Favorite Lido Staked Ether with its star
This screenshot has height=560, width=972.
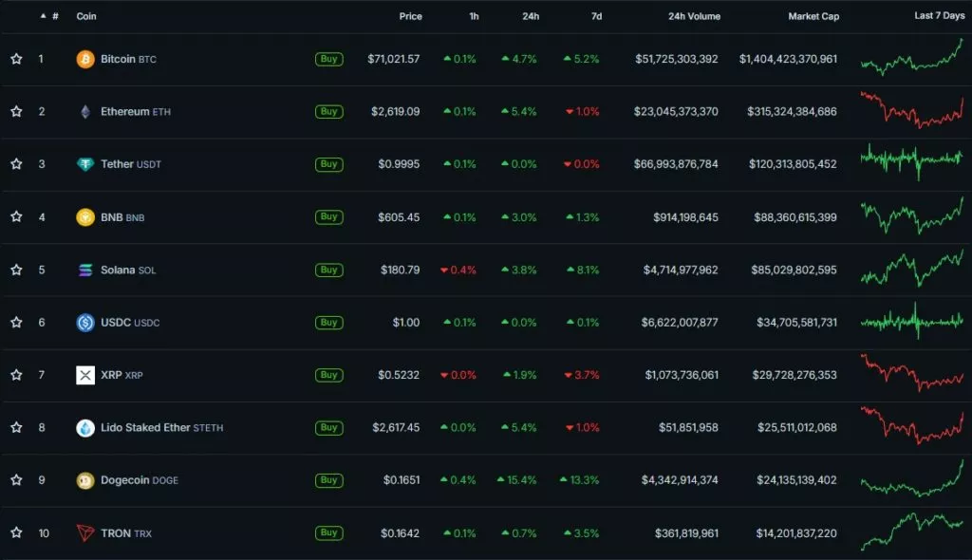(x=16, y=428)
